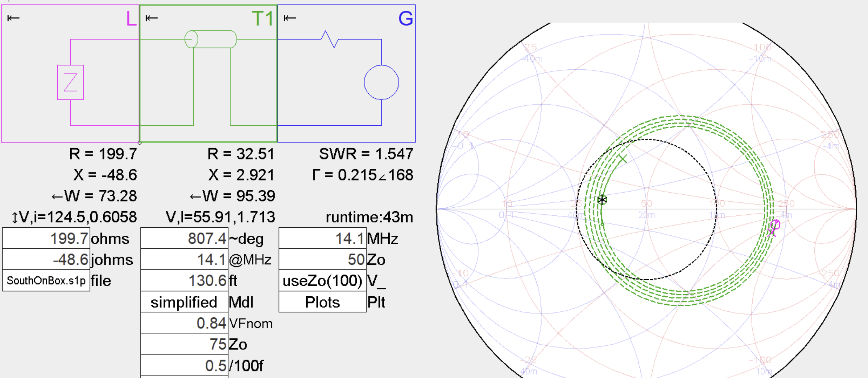Click the resistor zigzag in block G

(x=329, y=39)
